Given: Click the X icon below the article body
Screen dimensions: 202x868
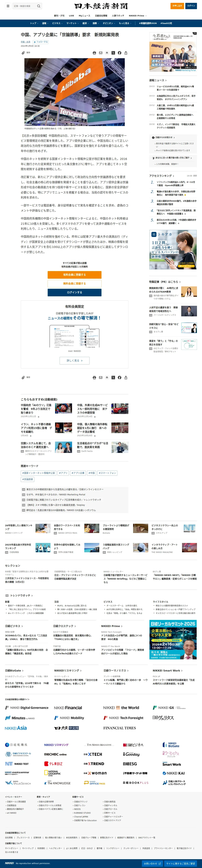Looking at the screenshot, I should tap(113, 377).
